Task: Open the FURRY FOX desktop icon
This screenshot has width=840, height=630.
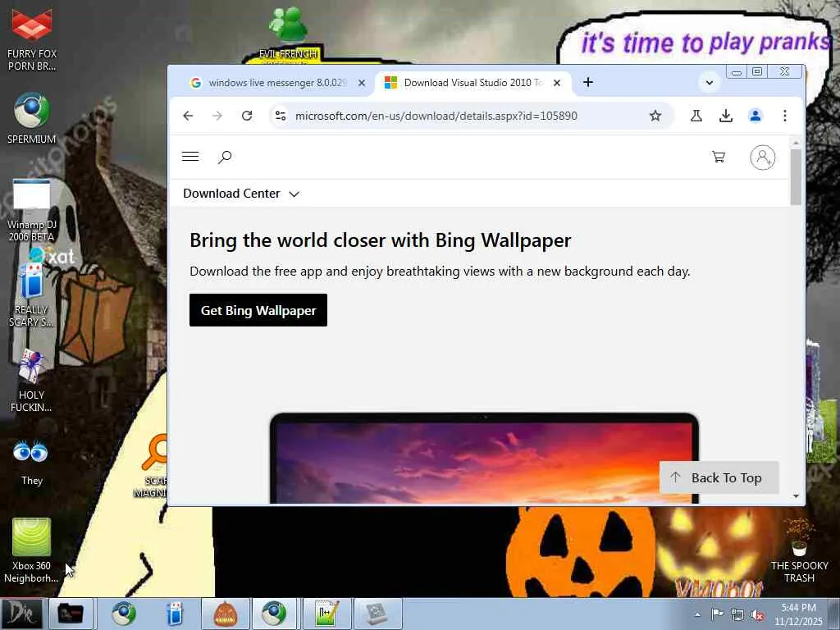Action: tap(32, 39)
